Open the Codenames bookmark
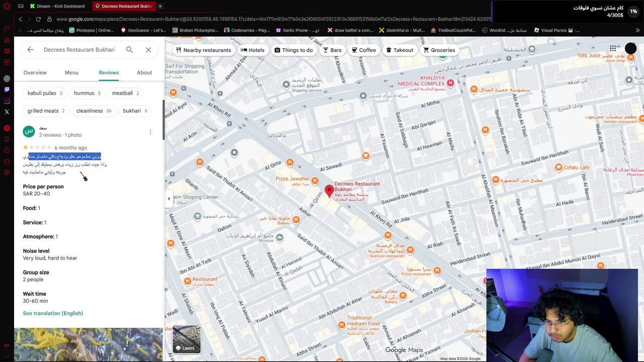The height and width of the screenshot is (362, 644). (246, 30)
